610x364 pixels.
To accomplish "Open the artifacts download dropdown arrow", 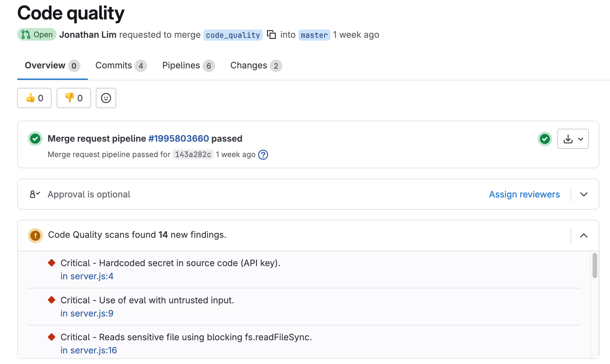I will click(581, 139).
